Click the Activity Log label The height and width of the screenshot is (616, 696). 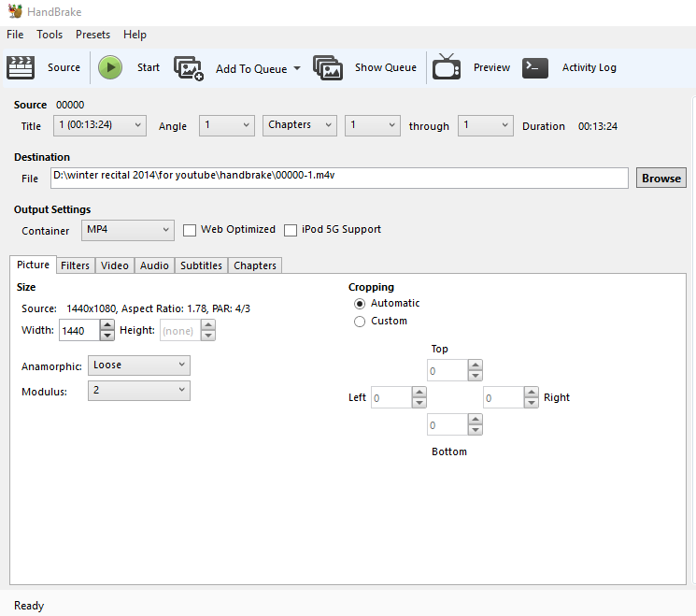(x=589, y=67)
